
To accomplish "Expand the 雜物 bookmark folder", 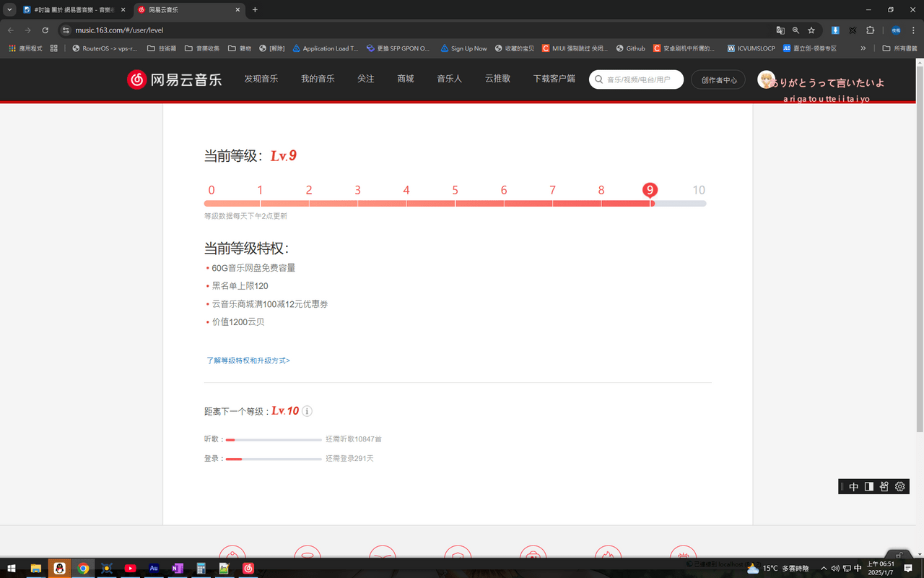I will pyautogui.click(x=240, y=48).
